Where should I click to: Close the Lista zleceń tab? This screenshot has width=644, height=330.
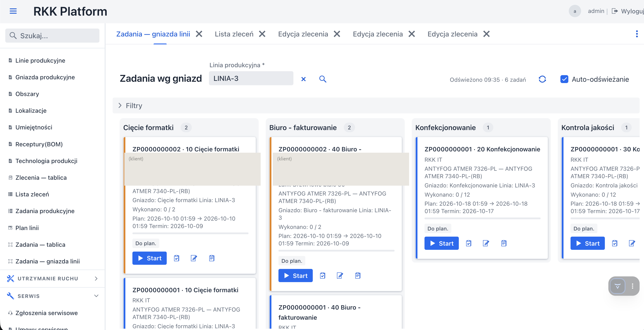pos(262,34)
